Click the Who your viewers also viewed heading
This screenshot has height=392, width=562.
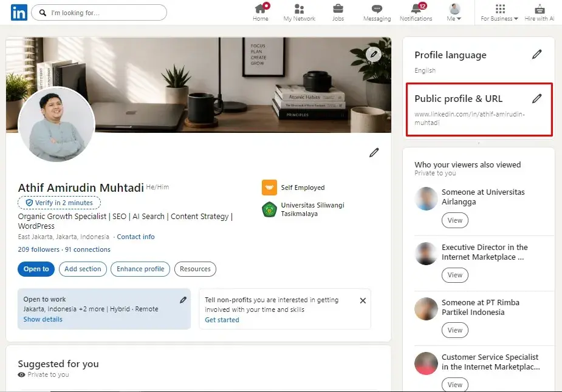468,164
